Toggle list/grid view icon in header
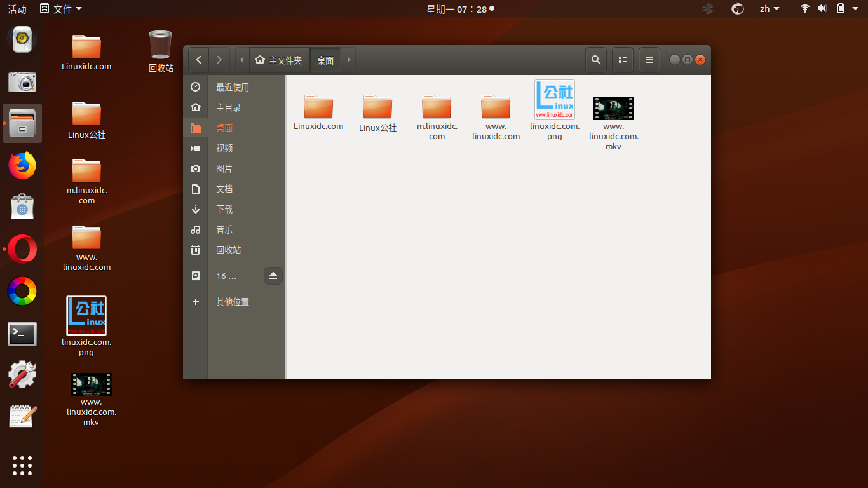Viewport: 868px width, 488px height. tap(623, 60)
